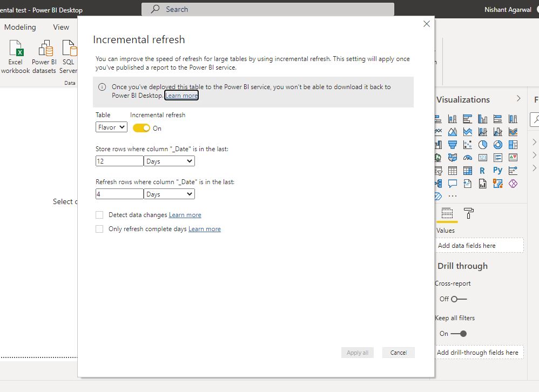Select the multi-row card visual
This screenshot has width=539, height=392.
(x=498, y=158)
